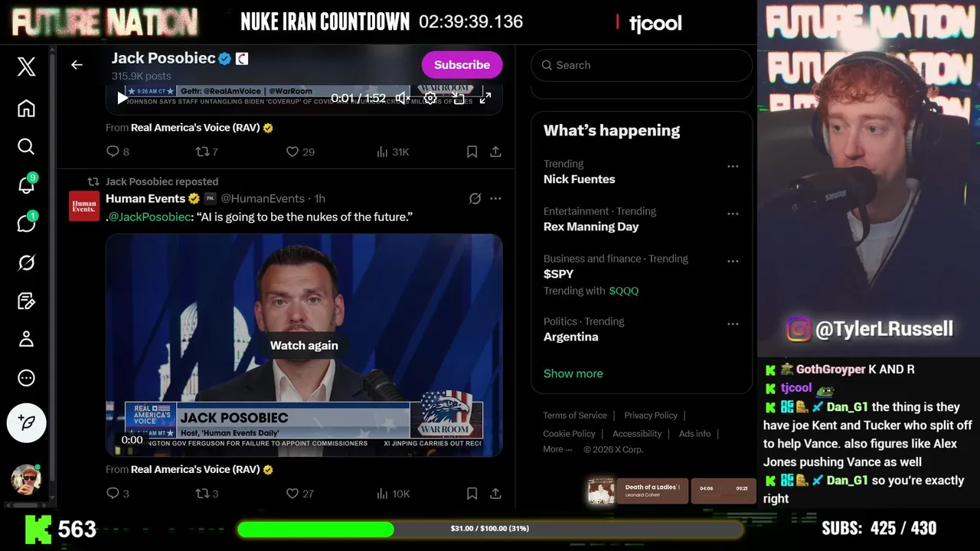Repost the post with 7 reposts

point(207,152)
